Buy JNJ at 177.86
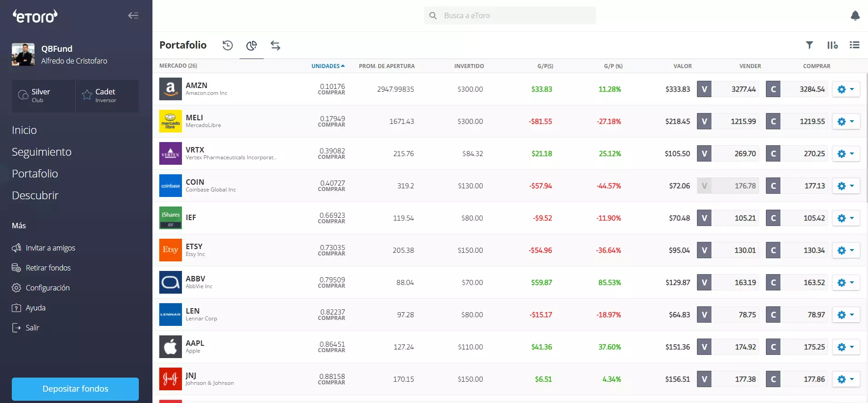This screenshot has height=403, width=868. click(x=797, y=379)
